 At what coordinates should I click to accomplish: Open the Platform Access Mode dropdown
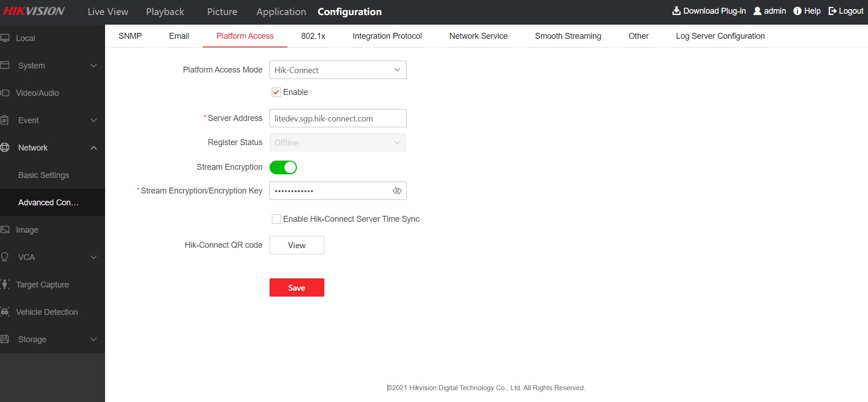click(x=338, y=70)
